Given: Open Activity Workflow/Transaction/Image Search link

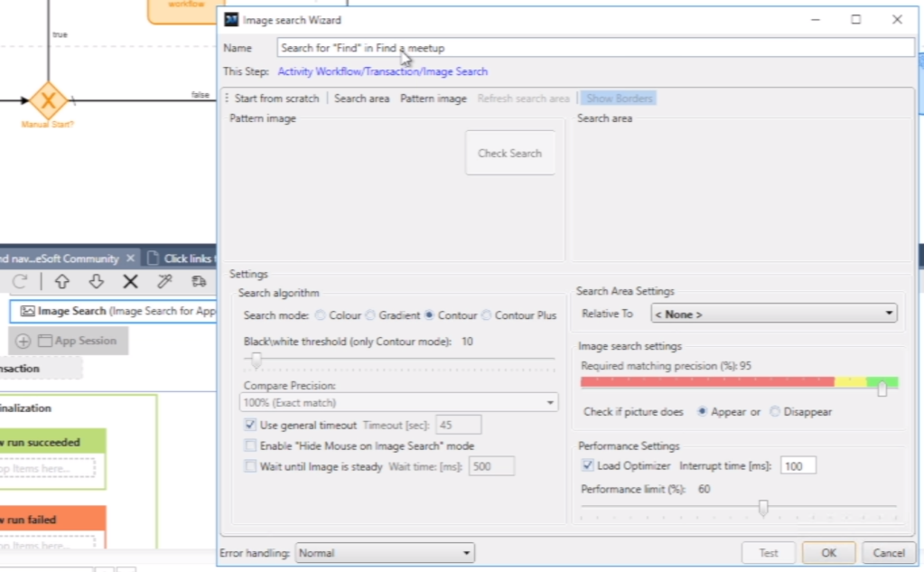Looking at the screenshot, I should 382,71.
